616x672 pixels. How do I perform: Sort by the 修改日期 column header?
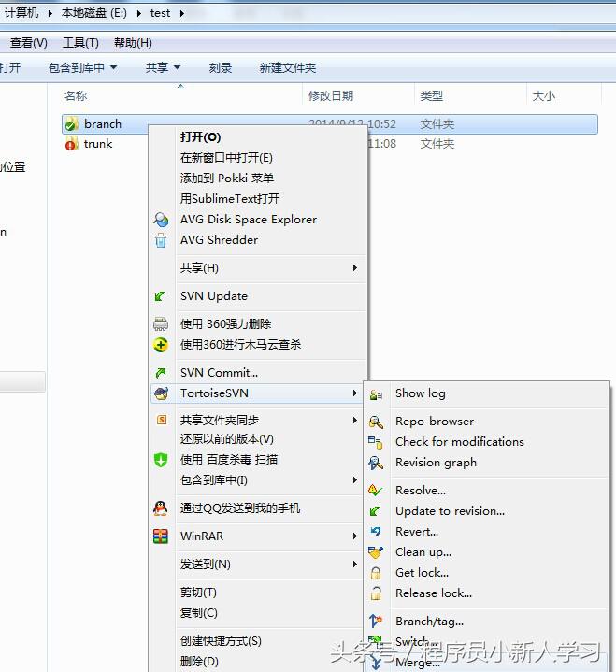tap(331, 95)
